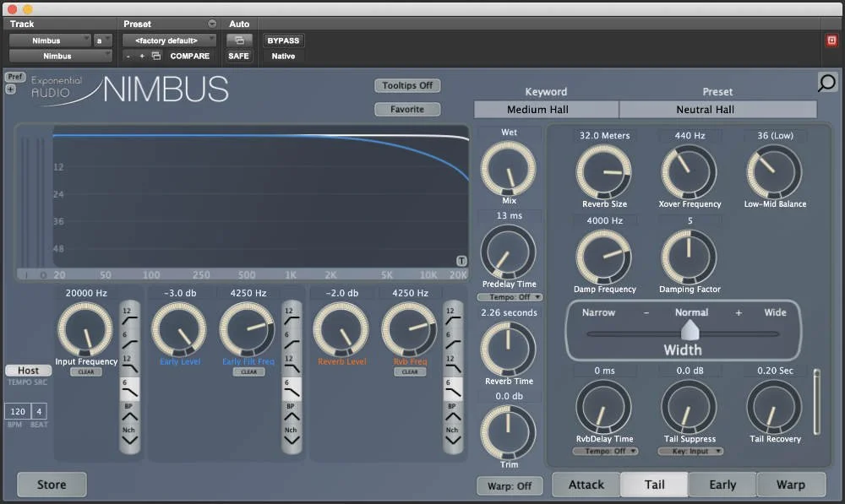Toggle the Tooltips Off button

click(407, 85)
